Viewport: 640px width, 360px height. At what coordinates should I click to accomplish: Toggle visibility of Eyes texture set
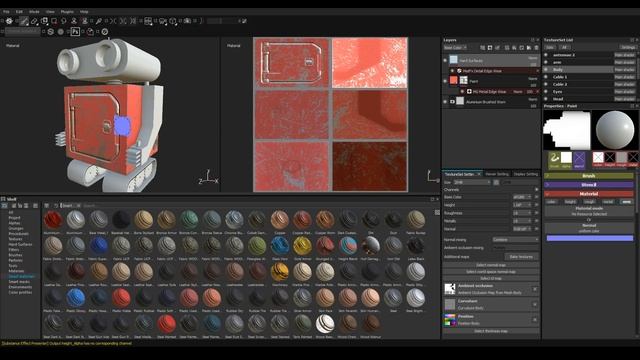546,91
